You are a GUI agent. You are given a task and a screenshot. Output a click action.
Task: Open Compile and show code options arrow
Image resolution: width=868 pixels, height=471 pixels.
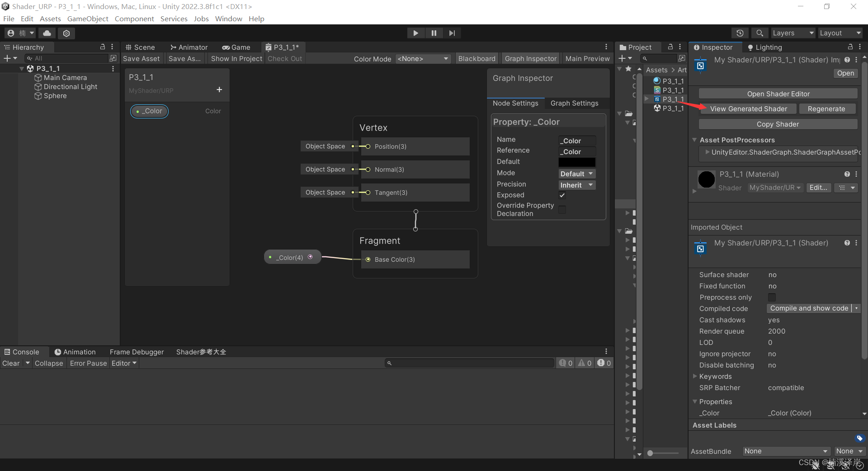click(x=856, y=308)
